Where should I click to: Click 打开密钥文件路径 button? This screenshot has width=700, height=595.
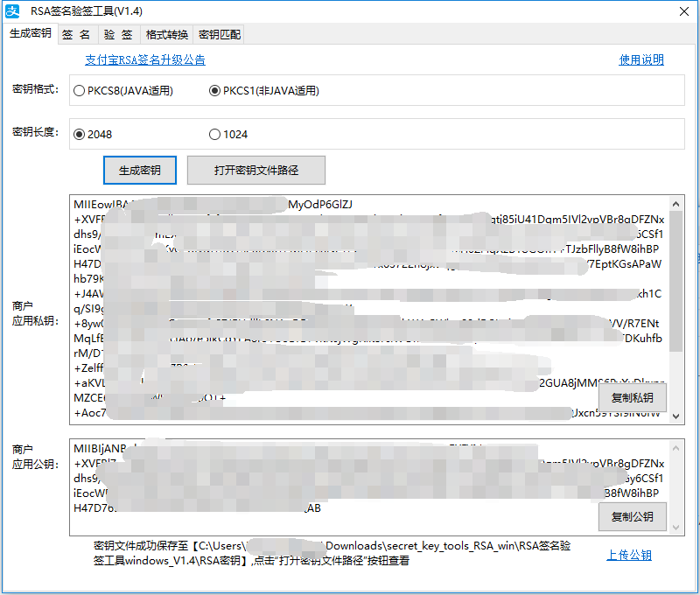256,170
